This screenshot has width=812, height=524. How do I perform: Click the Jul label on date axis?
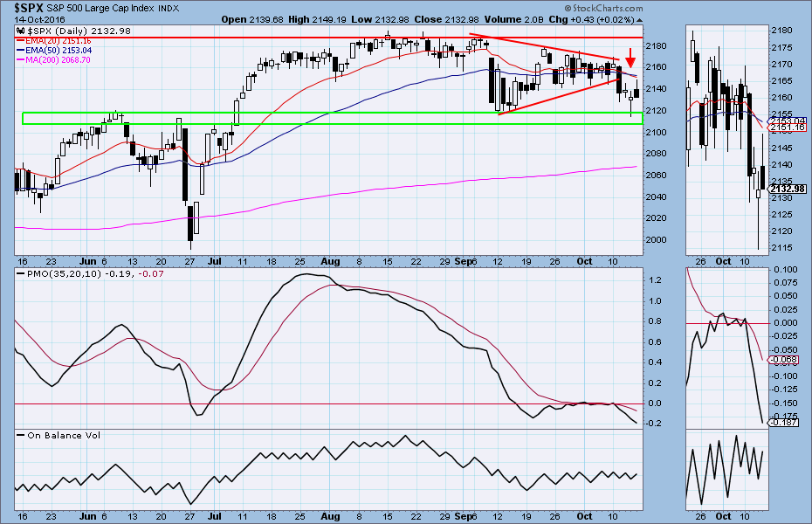click(x=213, y=261)
